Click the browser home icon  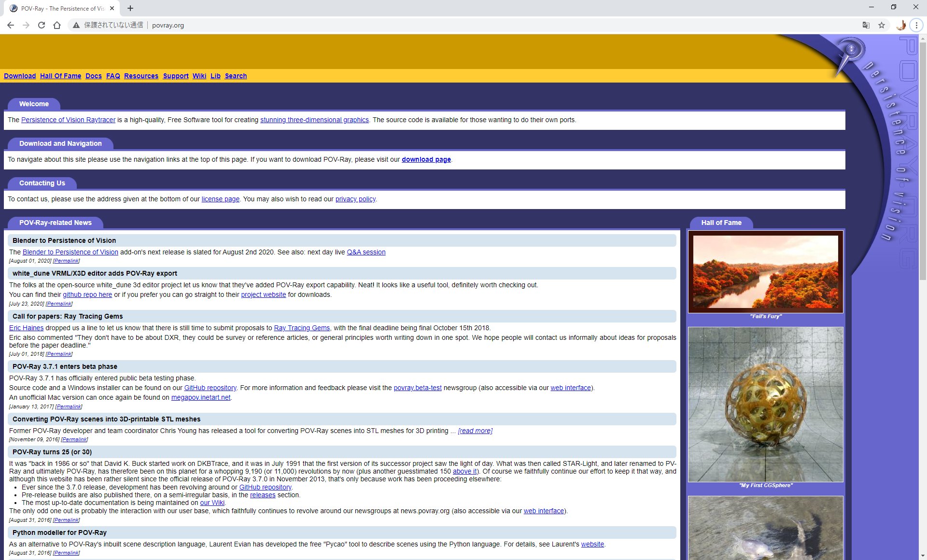tap(57, 25)
